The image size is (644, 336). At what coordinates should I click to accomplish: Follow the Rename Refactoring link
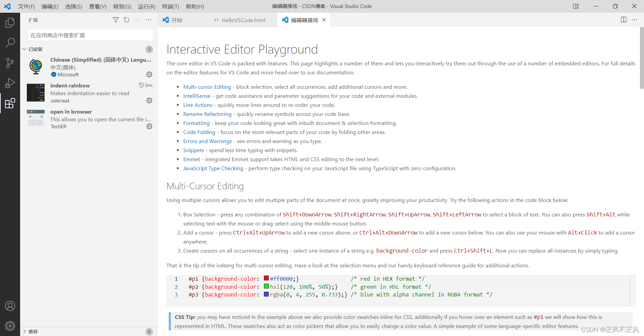point(207,114)
